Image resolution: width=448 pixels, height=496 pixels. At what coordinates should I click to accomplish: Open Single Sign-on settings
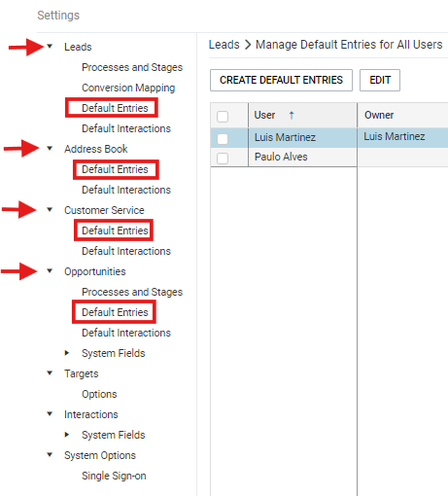pyautogui.click(x=114, y=476)
